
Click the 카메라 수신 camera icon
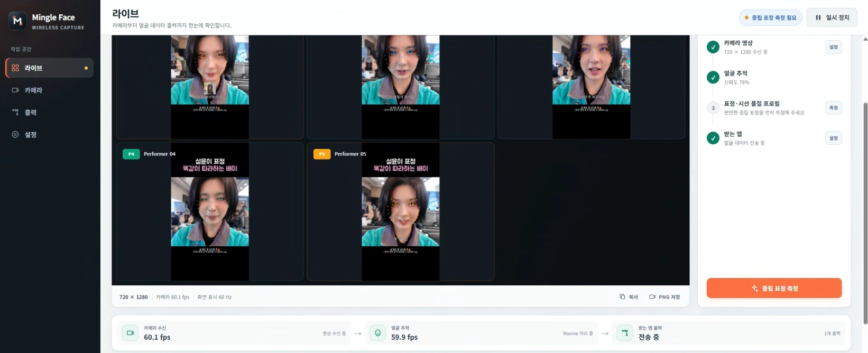[130, 333]
